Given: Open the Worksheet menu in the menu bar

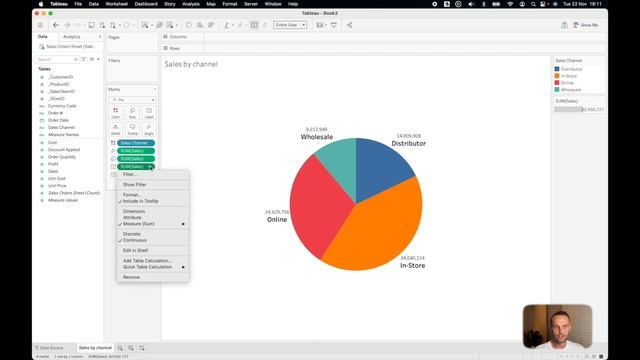Looking at the screenshot, I should [x=116, y=4].
